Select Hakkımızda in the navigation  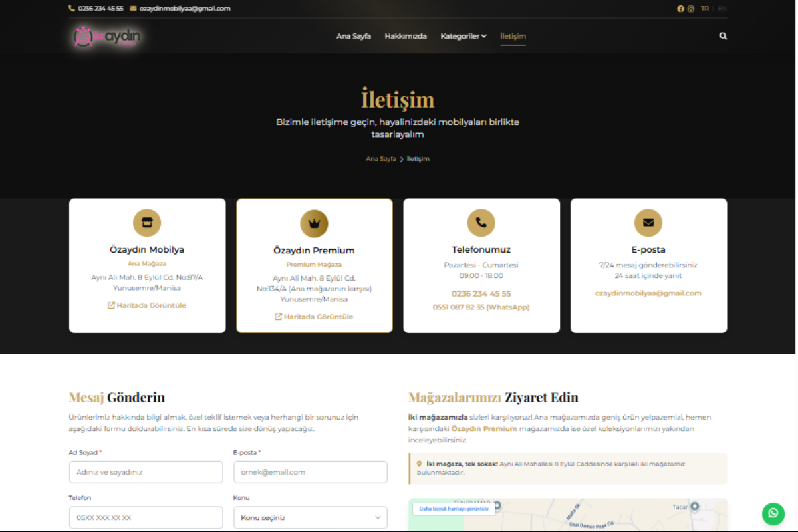coord(406,36)
